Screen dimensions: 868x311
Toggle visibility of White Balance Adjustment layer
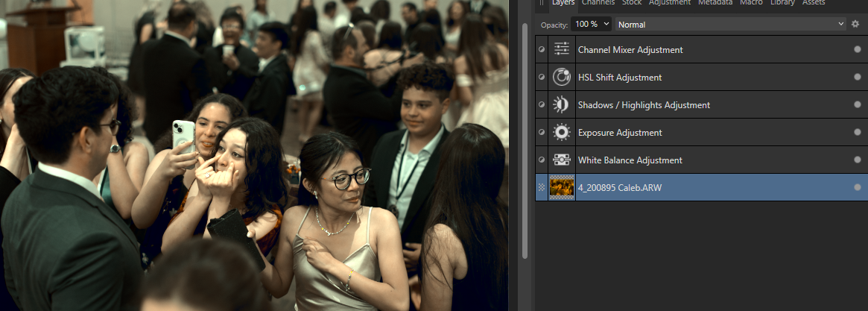pos(858,160)
